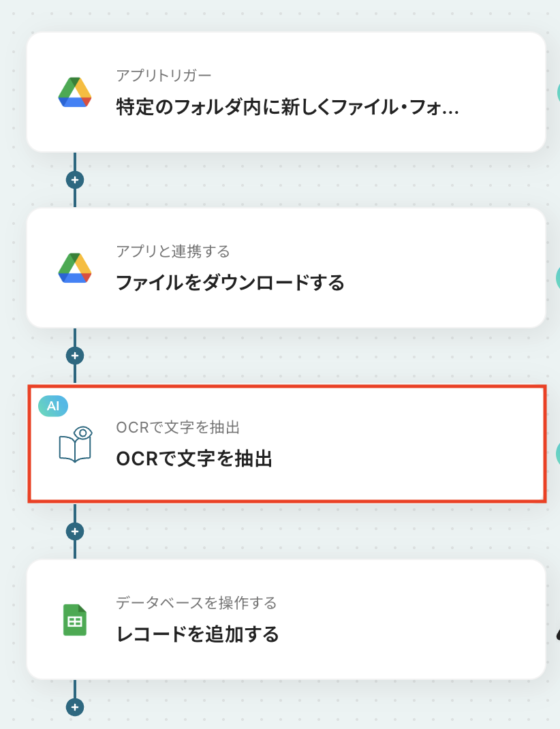This screenshot has height=729, width=560.
Task: Click the アプリと連携する label
Action: tap(173, 251)
